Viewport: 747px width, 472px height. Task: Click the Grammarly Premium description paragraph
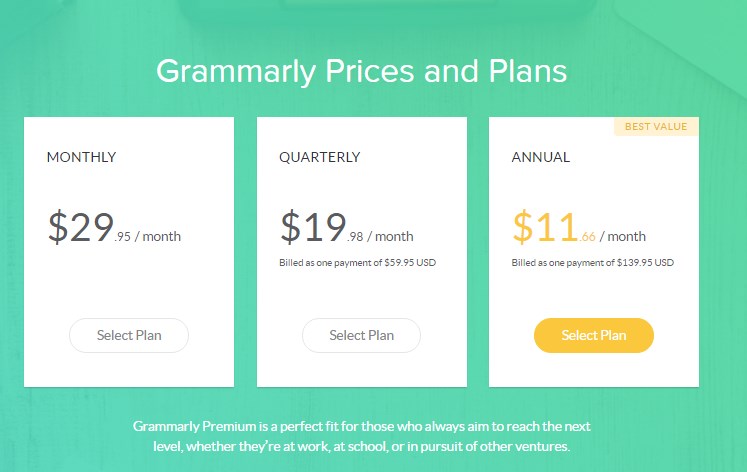362,436
